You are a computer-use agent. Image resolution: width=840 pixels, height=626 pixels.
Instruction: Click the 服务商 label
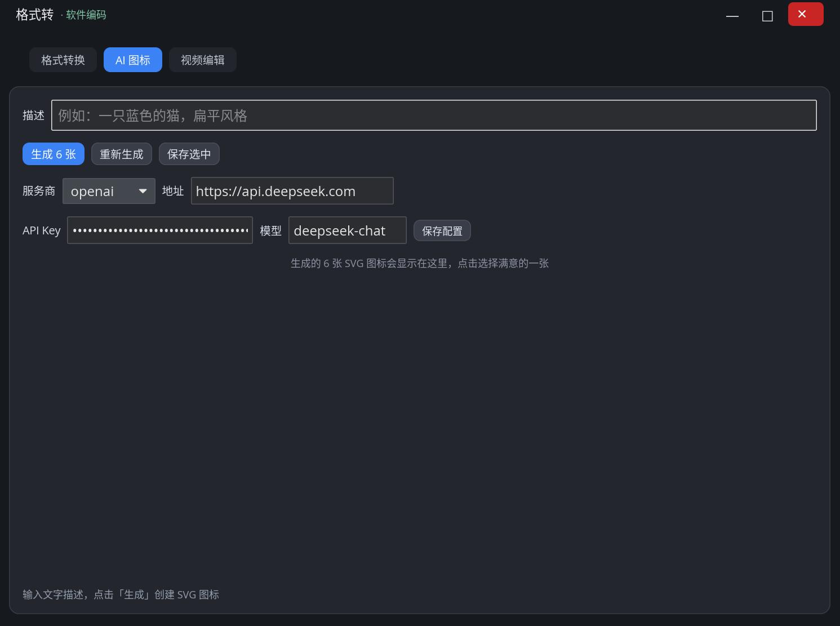point(39,191)
